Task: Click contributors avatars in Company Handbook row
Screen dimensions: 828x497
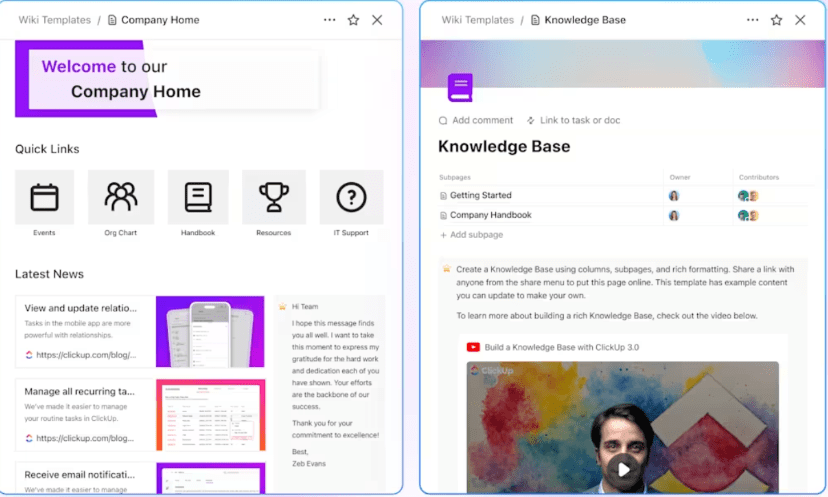Action: tap(748, 215)
